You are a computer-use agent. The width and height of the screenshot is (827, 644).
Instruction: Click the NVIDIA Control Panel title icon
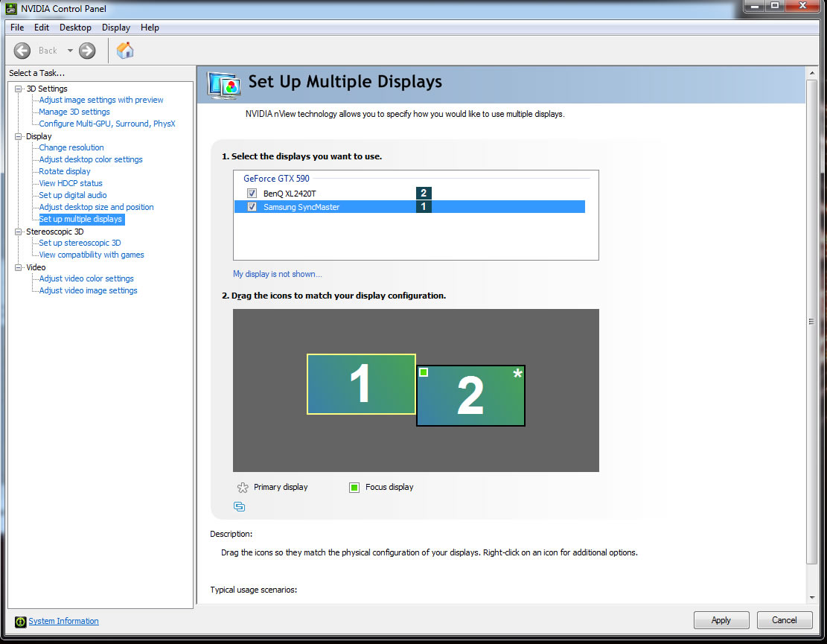pyautogui.click(x=10, y=9)
